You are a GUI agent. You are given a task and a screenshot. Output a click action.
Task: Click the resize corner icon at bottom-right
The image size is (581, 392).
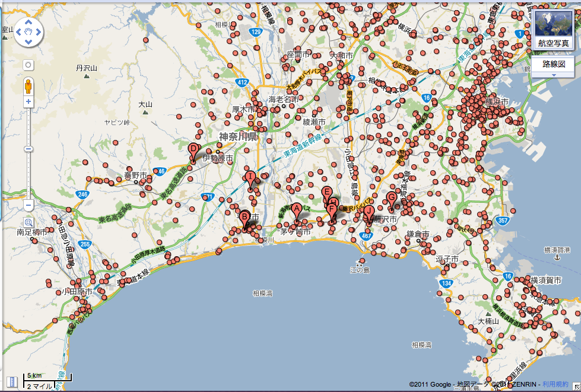576,387
